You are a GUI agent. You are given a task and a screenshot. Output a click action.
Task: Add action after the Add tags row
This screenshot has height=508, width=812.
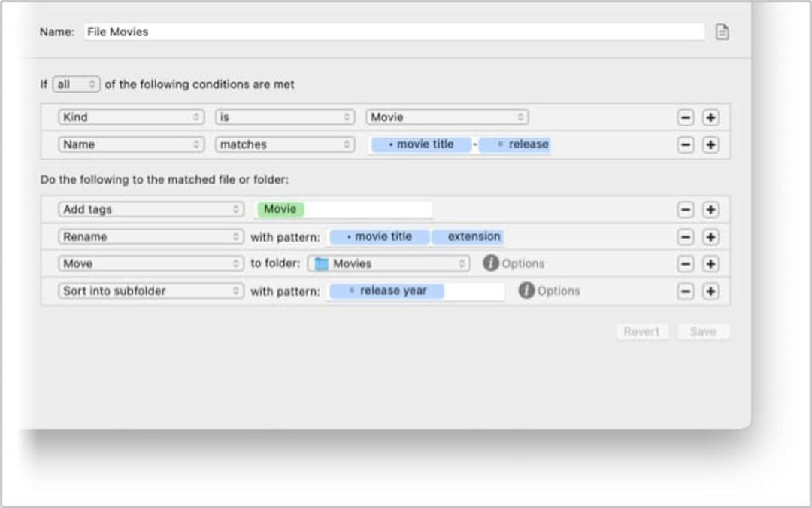coord(710,210)
